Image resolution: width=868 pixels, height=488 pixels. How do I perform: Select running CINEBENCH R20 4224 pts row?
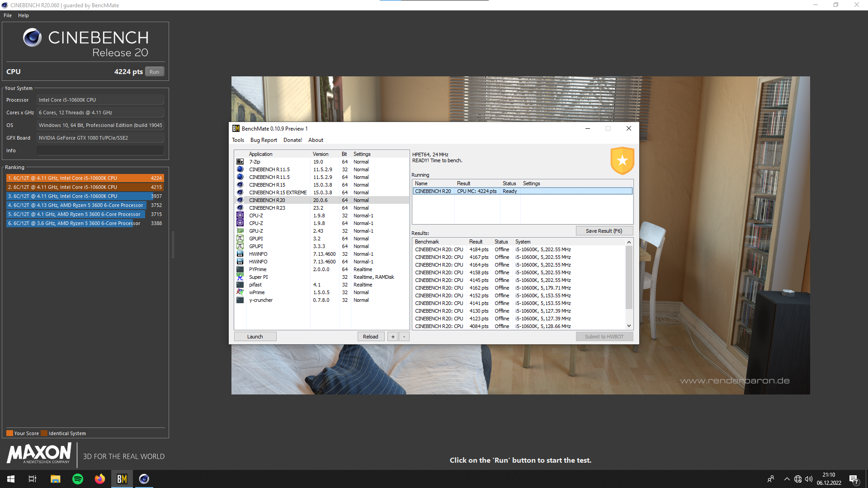(x=522, y=191)
